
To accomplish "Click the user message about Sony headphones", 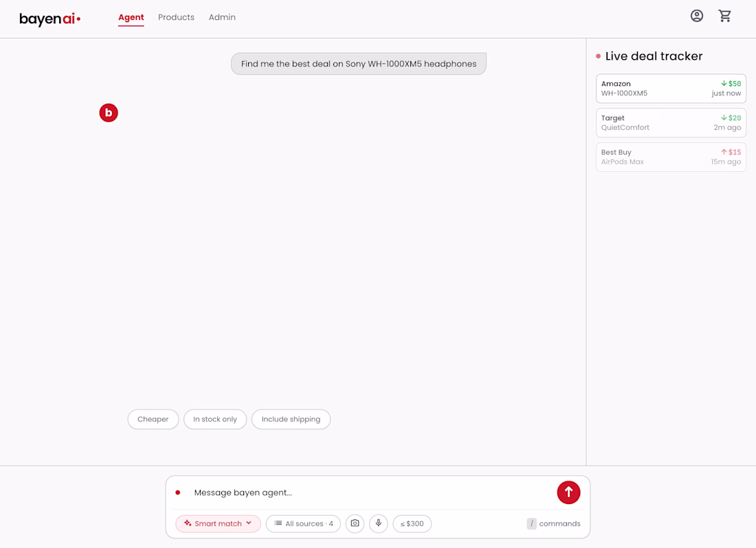I will 359,64.
